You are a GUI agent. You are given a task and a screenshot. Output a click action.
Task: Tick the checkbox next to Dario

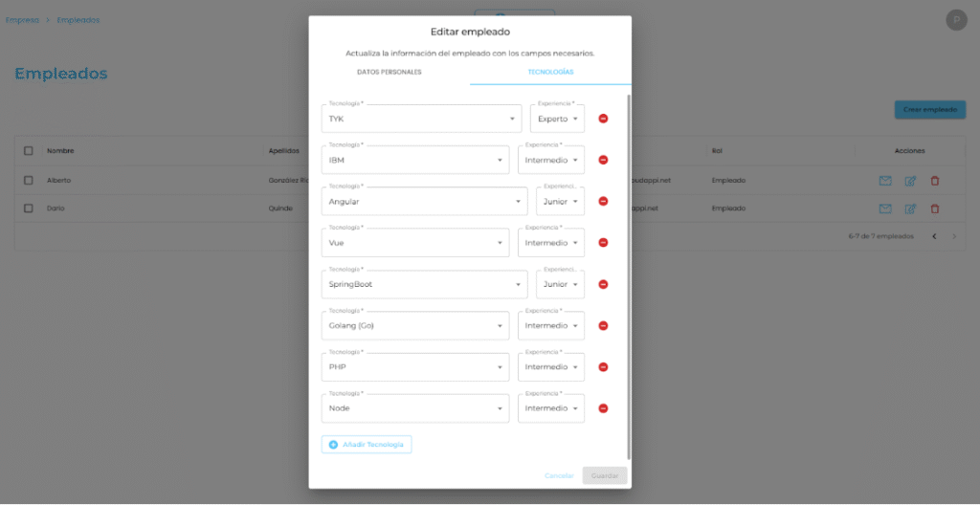(28, 209)
